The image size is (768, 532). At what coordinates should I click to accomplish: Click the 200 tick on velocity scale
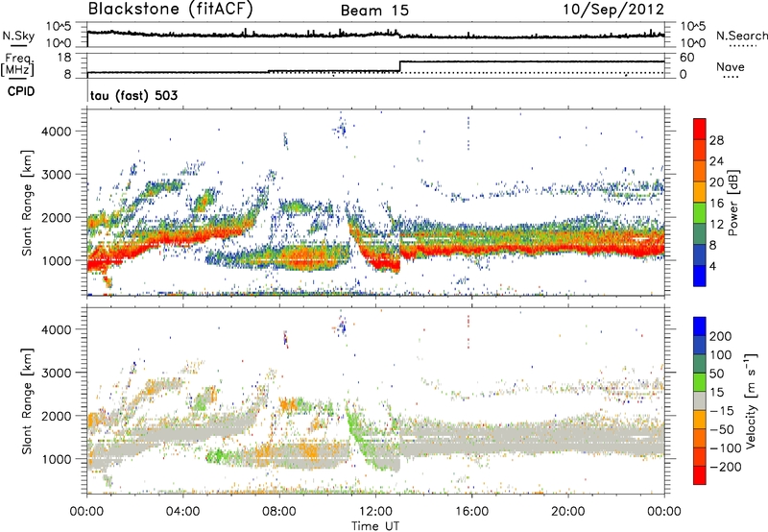click(721, 336)
